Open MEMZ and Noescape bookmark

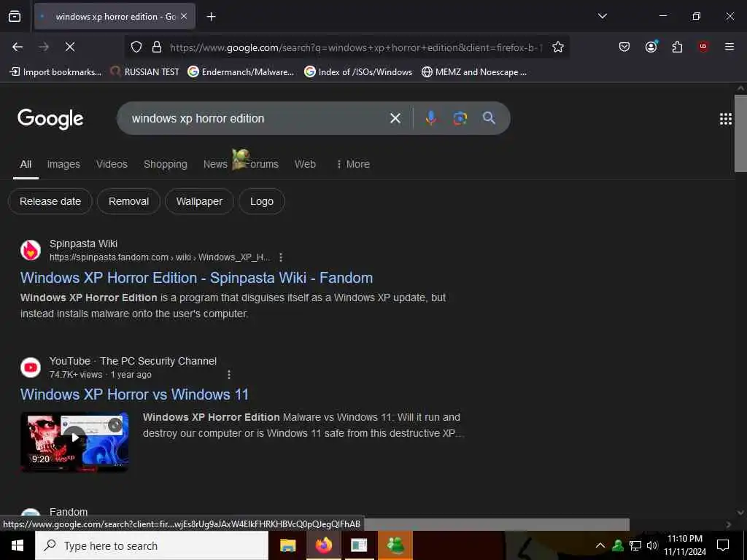474,72
